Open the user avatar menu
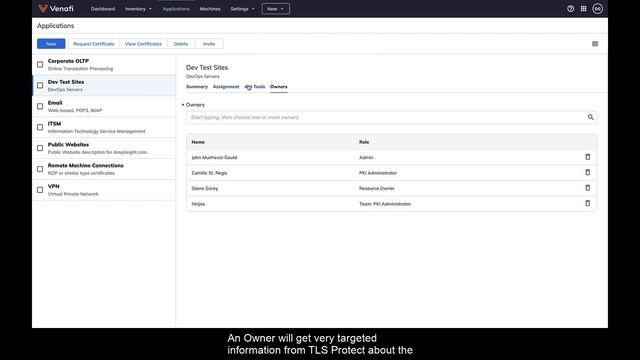640x360 pixels. (x=597, y=9)
